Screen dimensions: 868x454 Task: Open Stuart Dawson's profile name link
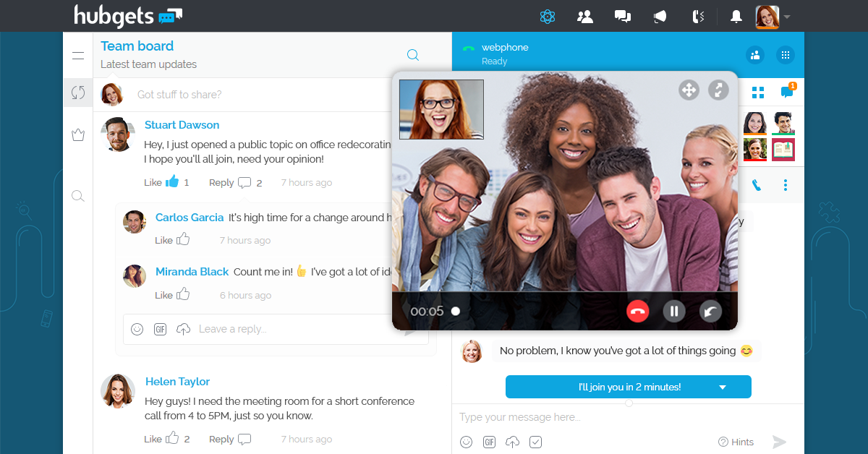point(182,125)
